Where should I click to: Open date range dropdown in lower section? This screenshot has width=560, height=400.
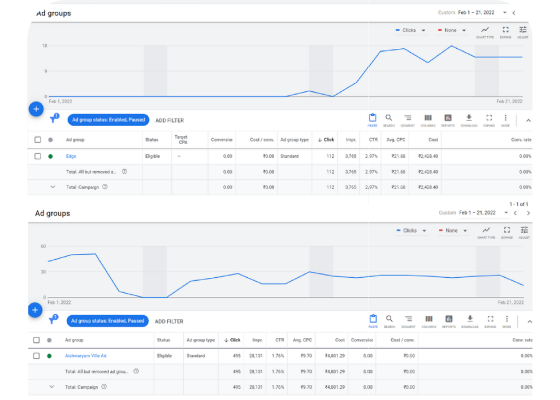484,213
